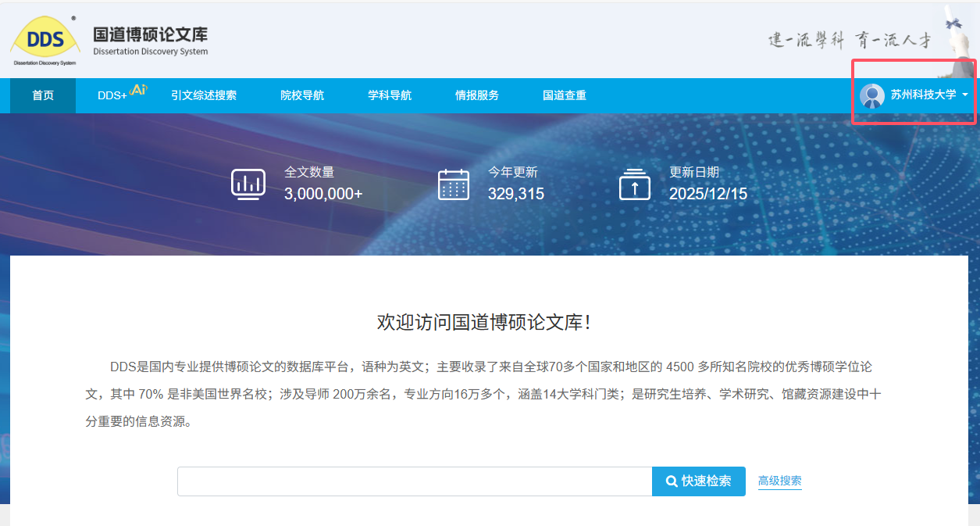Click the 国道博硕论文库 site title
Viewport: 980px width, 526px height.
point(150,35)
